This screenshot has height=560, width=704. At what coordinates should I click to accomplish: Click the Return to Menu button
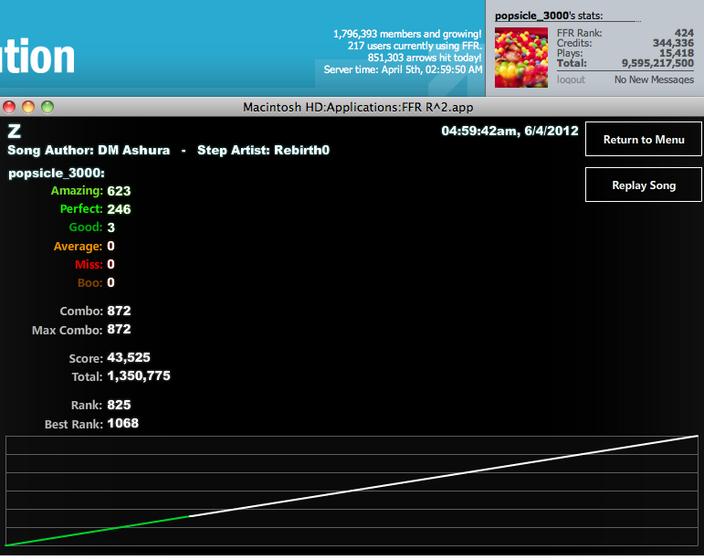pyautogui.click(x=643, y=139)
